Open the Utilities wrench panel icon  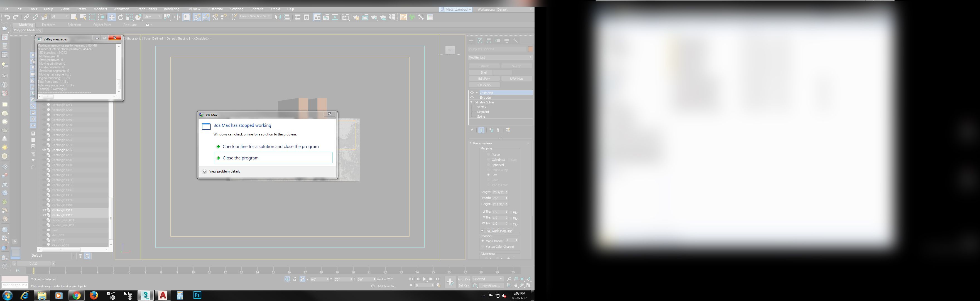point(516,40)
